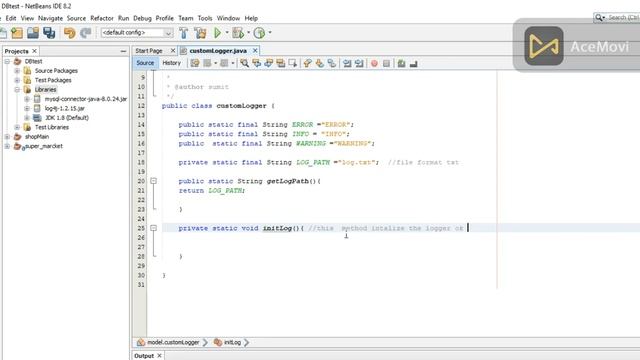Start macro recording with the red dot
Viewport: 640px width, 360px height.
(x=374, y=63)
